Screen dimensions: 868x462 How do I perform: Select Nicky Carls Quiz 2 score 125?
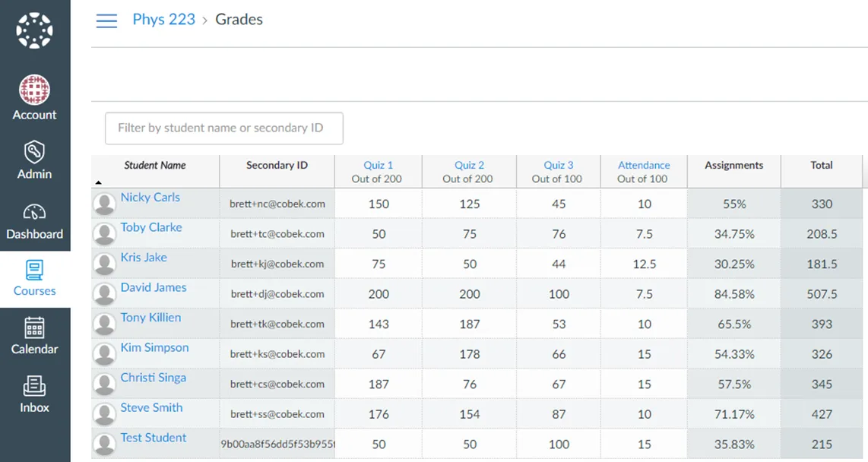[x=470, y=204]
